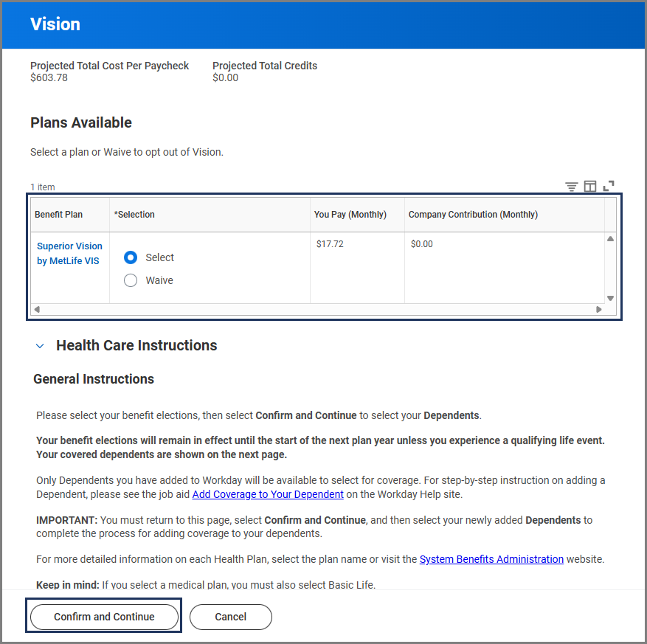
Task: Click the Benefit Plan column header
Action: point(59,215)
